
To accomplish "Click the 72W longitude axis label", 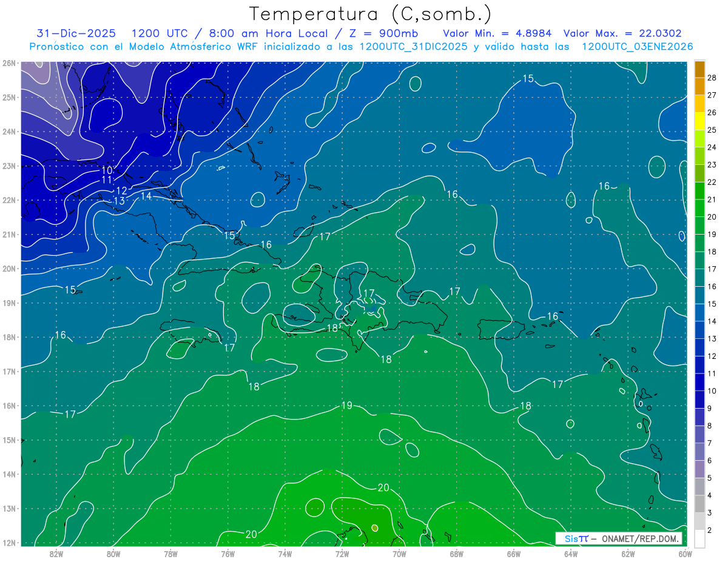I will click(342, 553).
